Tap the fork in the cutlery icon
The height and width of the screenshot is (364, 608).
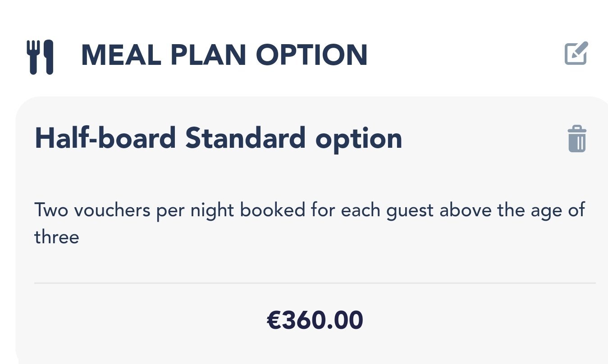[33, 57]
